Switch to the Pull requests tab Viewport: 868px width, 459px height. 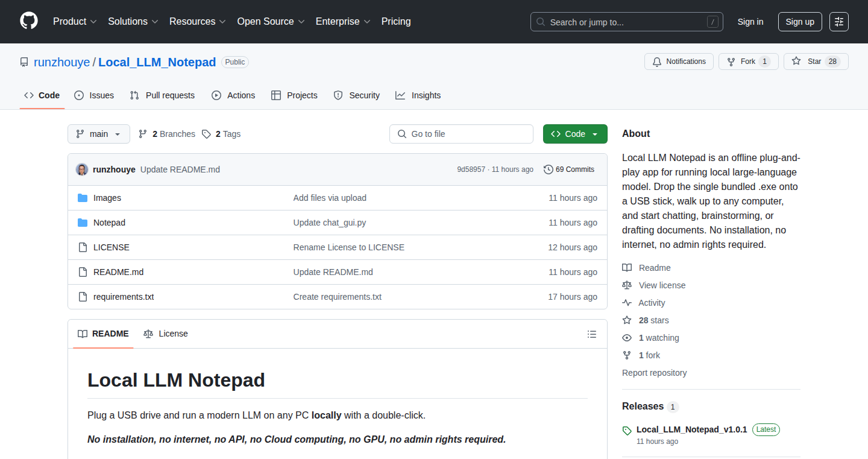pyautogui.click(x=162, y=95)
